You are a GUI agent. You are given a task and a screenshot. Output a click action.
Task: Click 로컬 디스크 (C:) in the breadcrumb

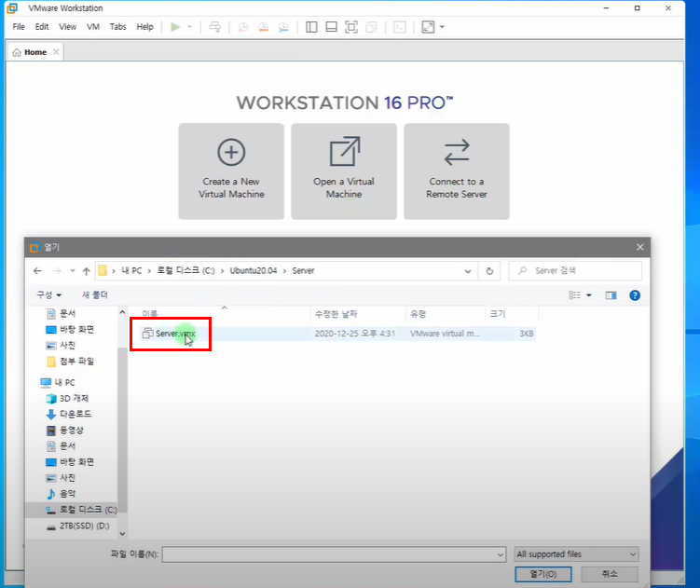pos(185,270)
